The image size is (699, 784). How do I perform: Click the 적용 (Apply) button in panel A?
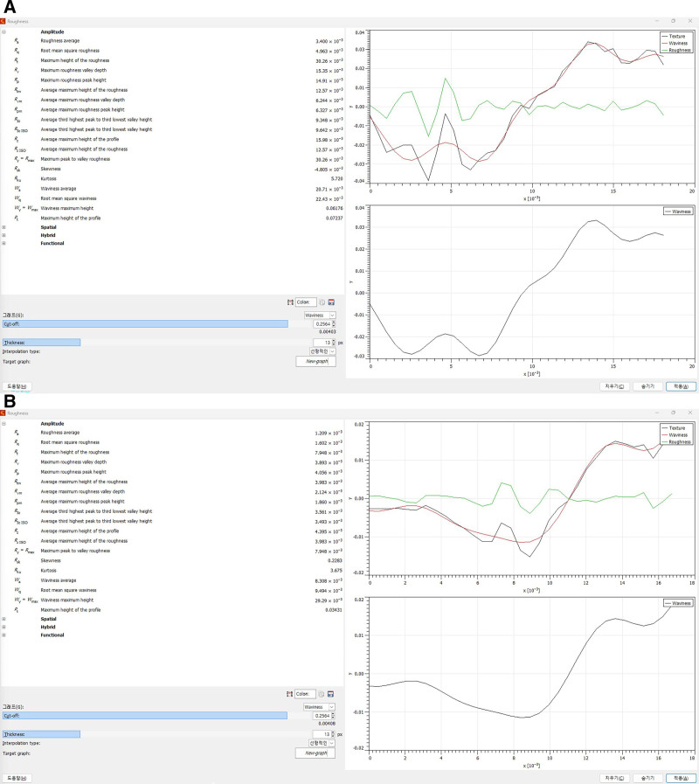tap(681, 386)
